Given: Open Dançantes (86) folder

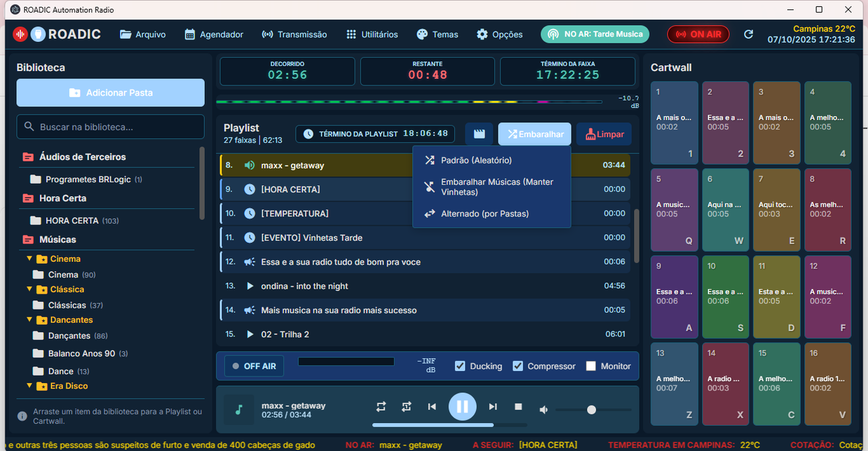Looking at the screenshot, I should pyautogui.click(x=71, y=336).
